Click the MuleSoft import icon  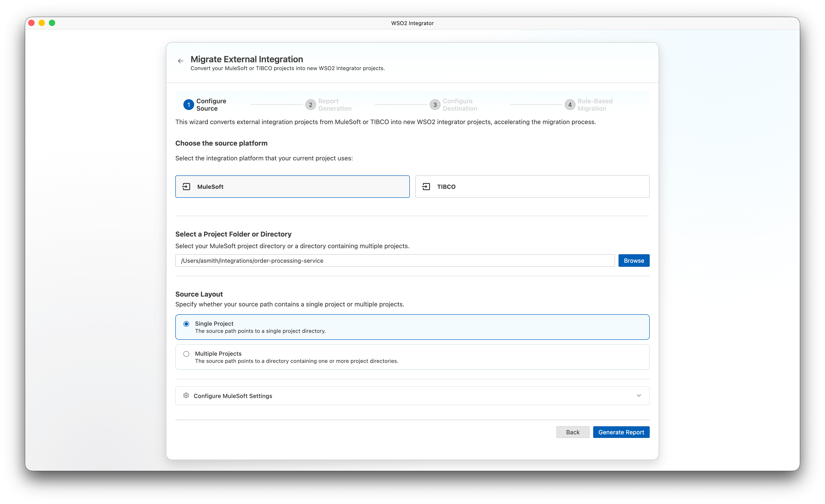pos(186,187)
